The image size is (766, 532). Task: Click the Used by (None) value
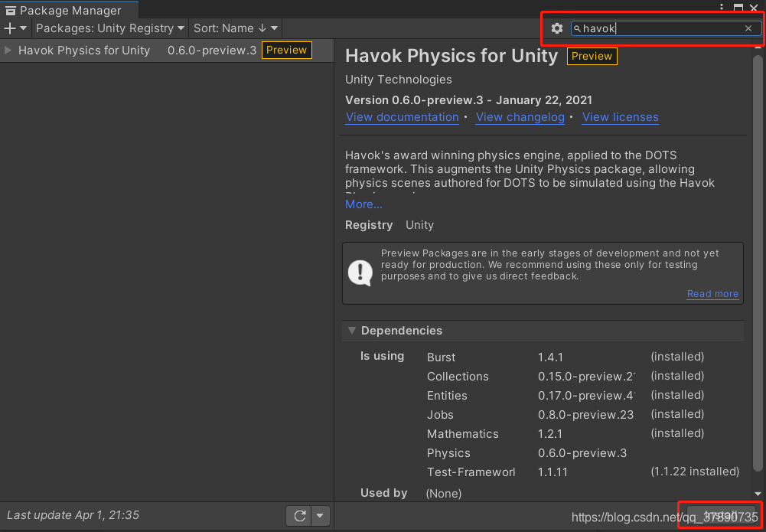[x=444, y=494]
